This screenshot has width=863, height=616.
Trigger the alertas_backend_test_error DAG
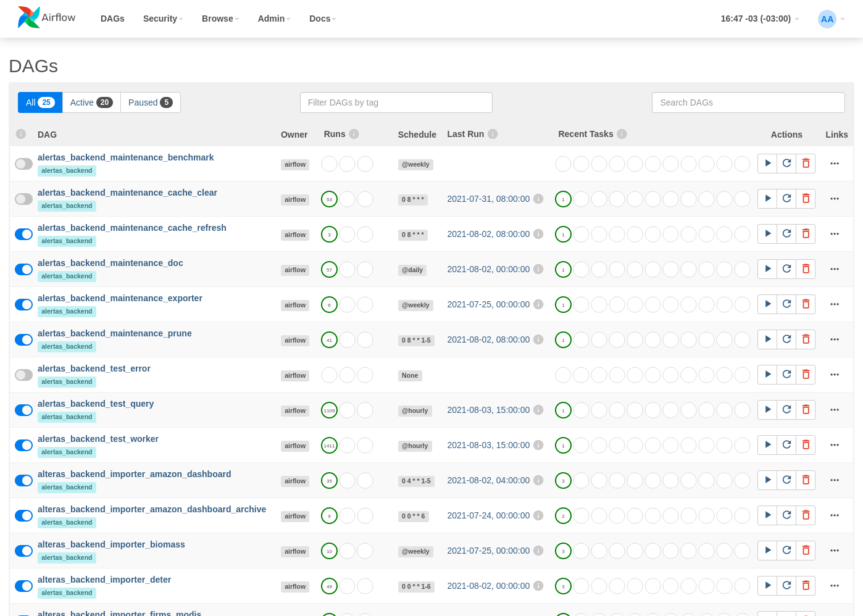click(x=767, y=375)
